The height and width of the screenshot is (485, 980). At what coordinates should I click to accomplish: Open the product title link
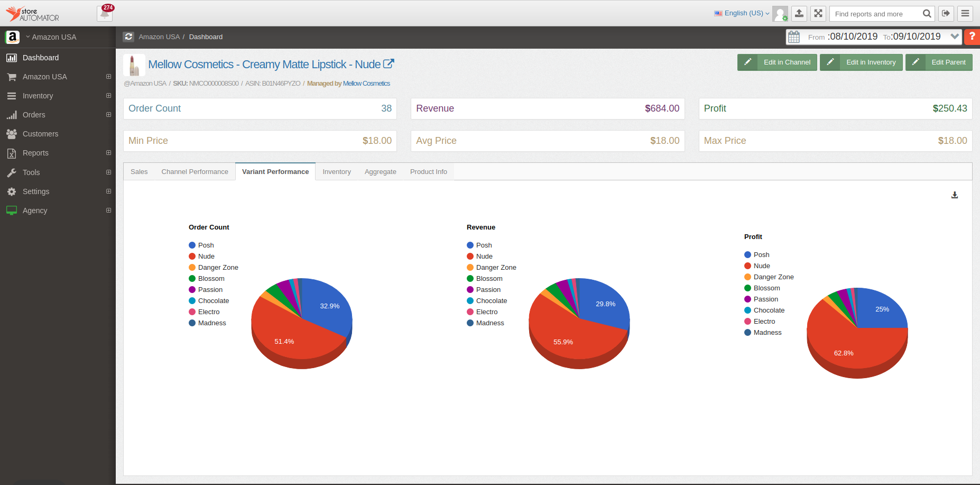pyautogui.click(x=264, y=65)
